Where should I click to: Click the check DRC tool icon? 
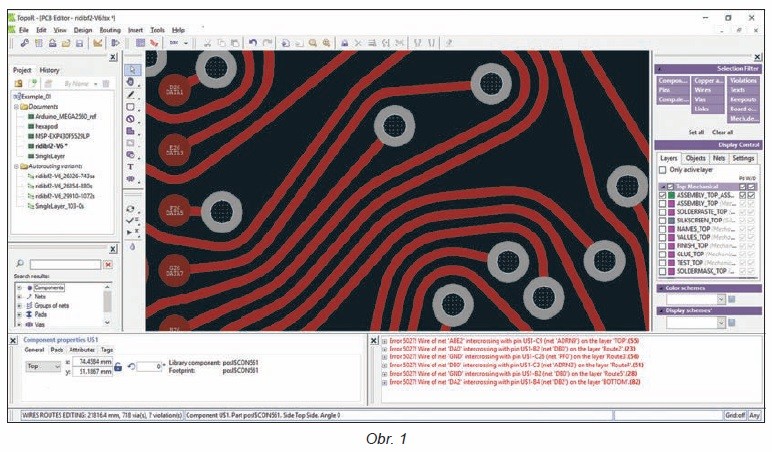point(130,221)
